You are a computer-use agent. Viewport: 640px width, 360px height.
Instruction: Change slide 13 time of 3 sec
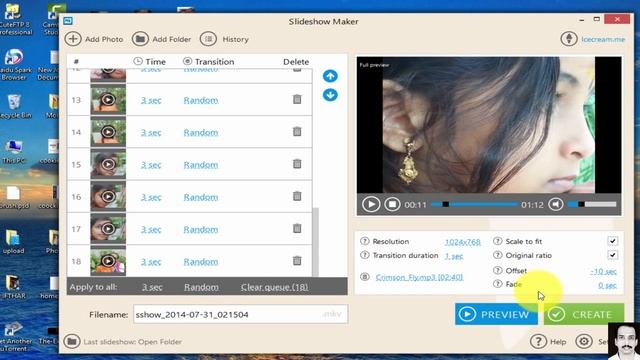point(151,100)
